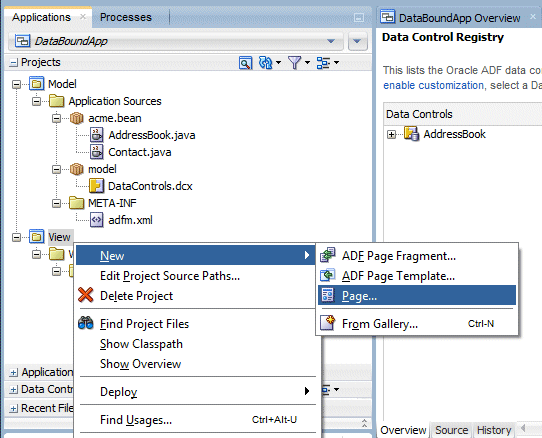Viewport: 542px width, 438px height.
Task: Click the ADF Page Template icon
Action: pos(327,276)
